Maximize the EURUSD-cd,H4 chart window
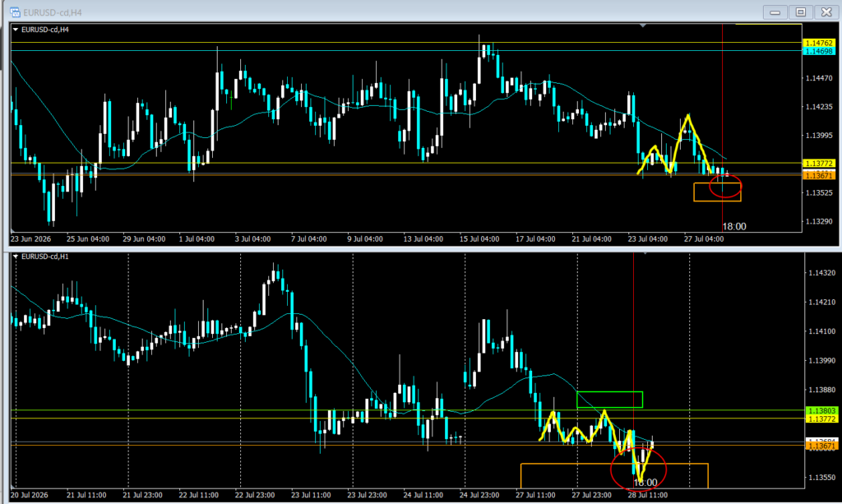The height and width of the screenshot is (504, 842). point(801,12)
